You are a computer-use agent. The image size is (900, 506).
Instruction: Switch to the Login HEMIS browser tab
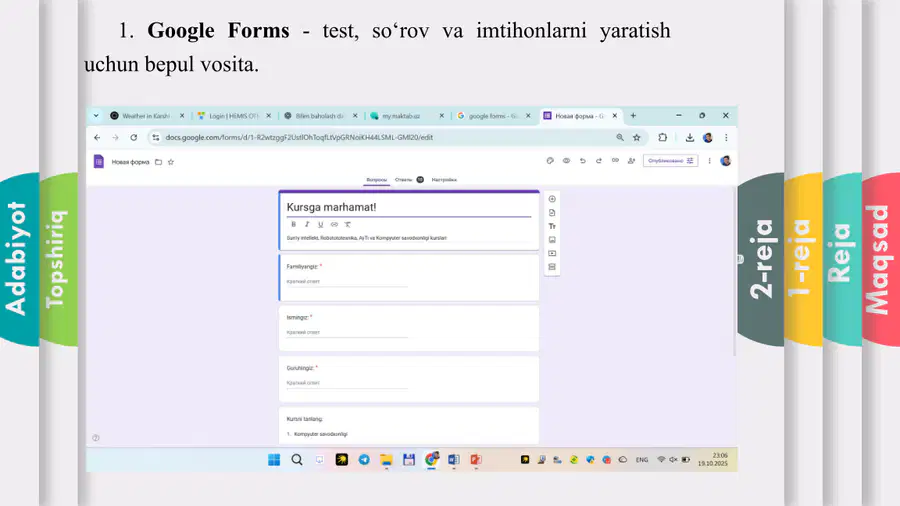[234, 116]
